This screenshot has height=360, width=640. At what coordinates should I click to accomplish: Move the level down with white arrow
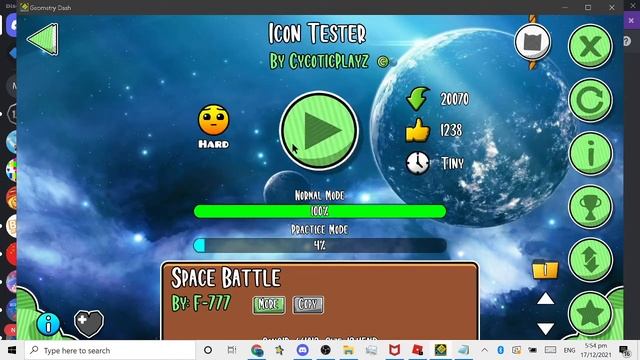coord(545,329)
